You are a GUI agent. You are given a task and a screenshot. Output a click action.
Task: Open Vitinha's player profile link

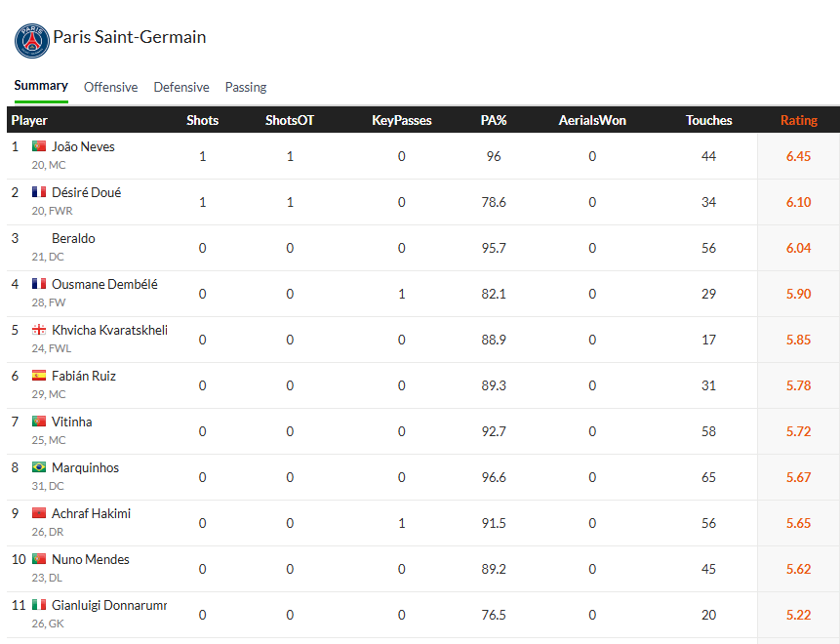(72, 422)
